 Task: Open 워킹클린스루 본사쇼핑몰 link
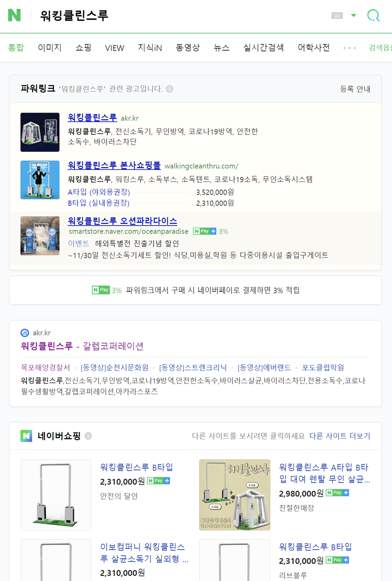point(114,165)
